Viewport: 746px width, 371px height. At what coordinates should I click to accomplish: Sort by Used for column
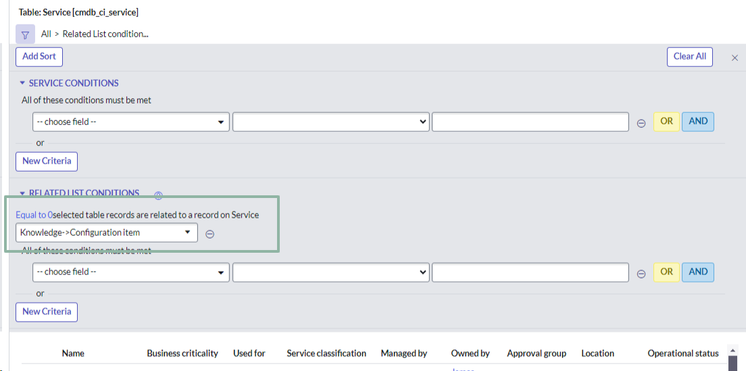pos(249,353)
